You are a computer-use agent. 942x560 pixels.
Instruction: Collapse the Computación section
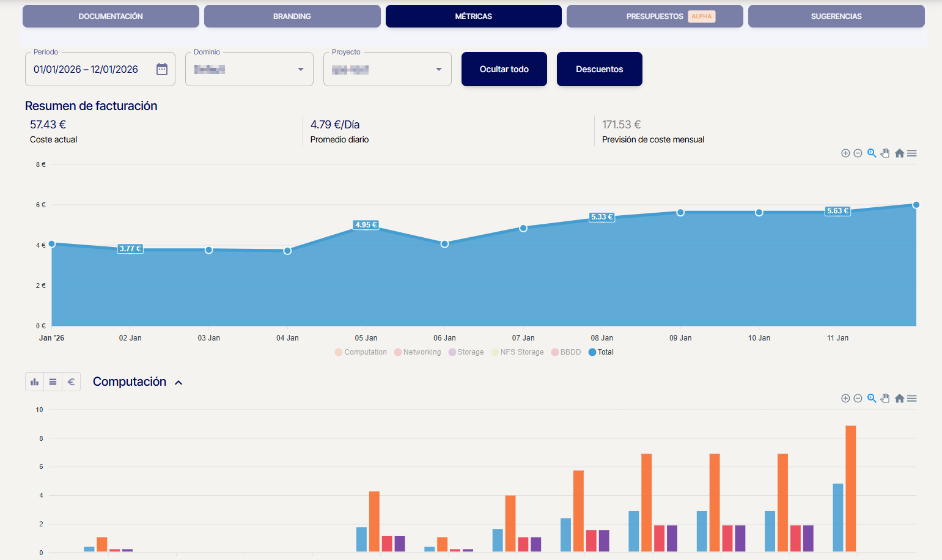coord(178,383)
